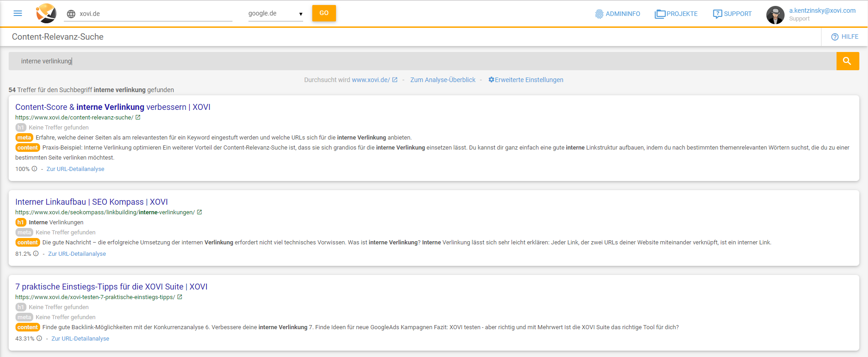Open the a.kentzinsky@xovi.com account menu
868x357 pixels.
822,10
